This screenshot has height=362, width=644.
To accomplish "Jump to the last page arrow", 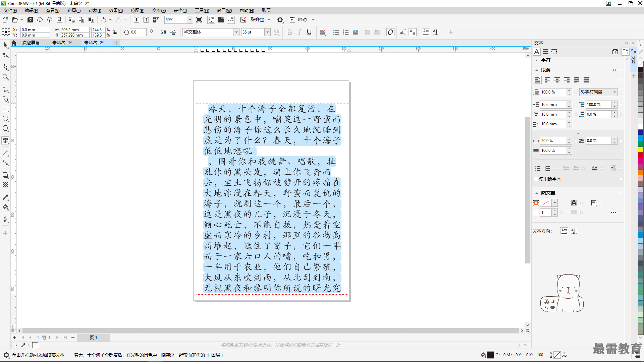I will (x=65, y=338).
